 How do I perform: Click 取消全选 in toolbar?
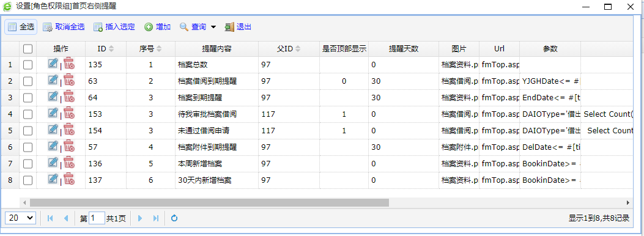pos(64,27)
